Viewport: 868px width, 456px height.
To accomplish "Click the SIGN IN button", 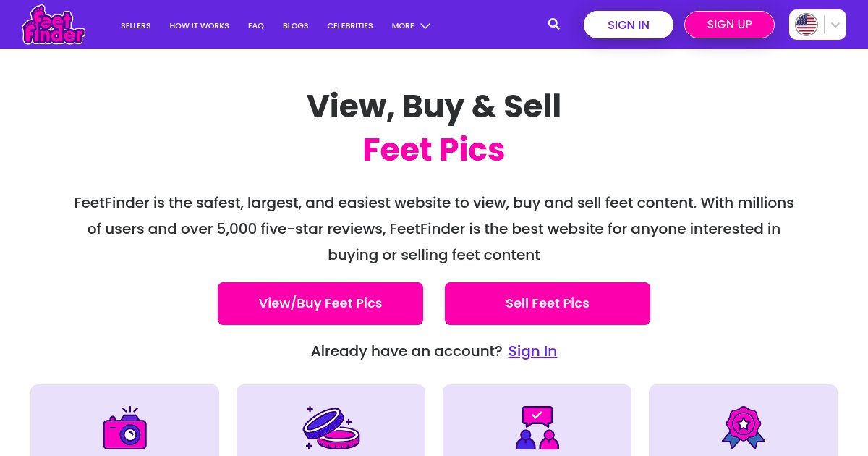I will pos(628,24).
